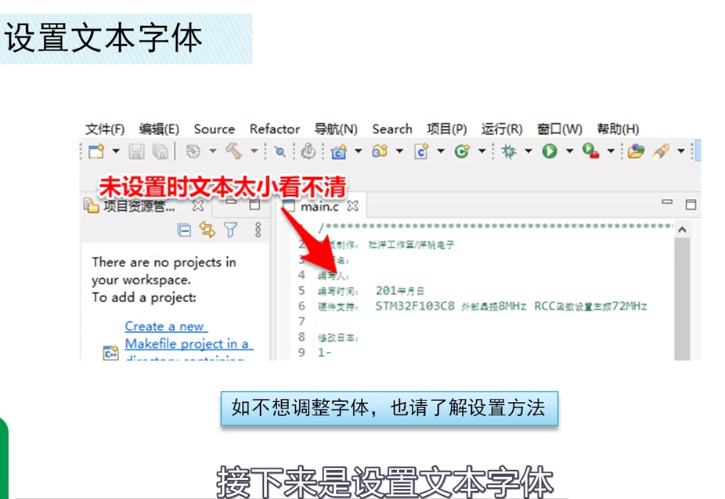Click the C++ project icon beside the link
725x499 pixels.
pos(111,353)
